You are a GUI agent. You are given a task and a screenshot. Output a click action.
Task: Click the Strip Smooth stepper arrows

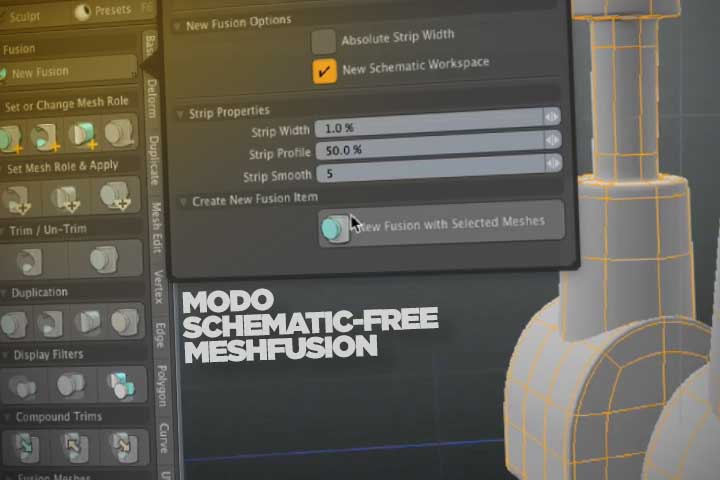[553, 163]
